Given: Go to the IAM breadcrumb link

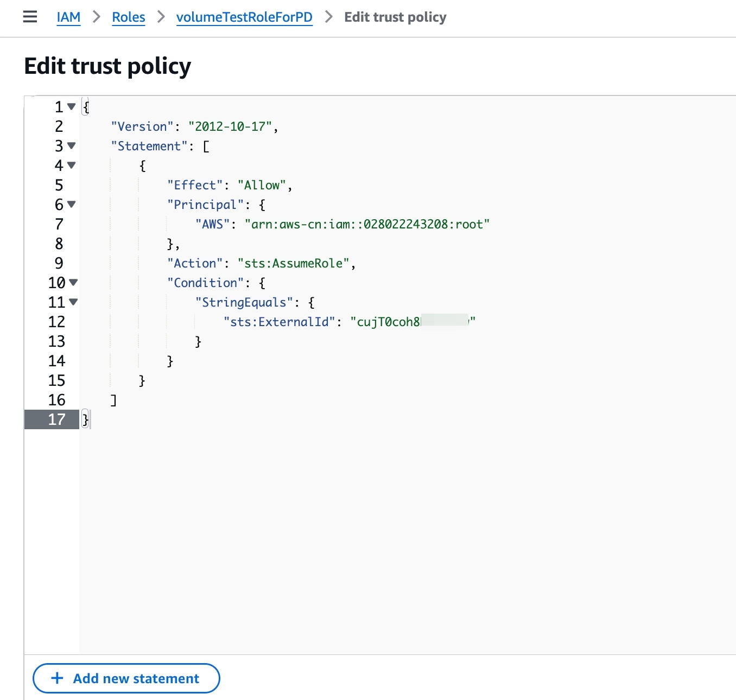Looking at the screenshot, I should click(x=68, y=17).
